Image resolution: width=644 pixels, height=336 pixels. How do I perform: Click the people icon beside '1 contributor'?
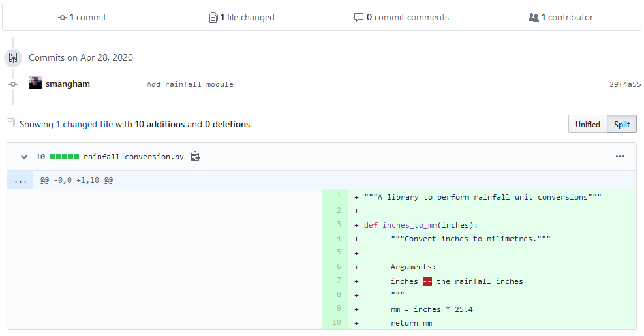click(534, 17)
